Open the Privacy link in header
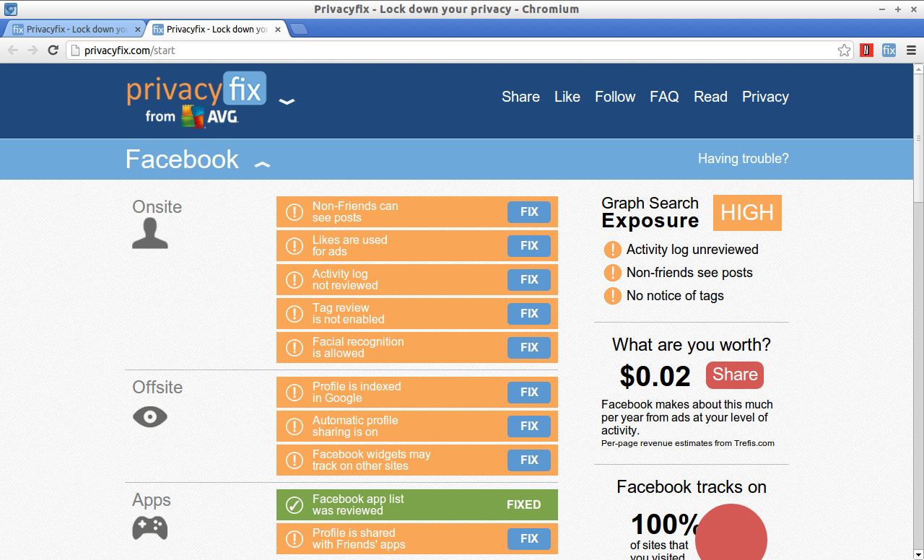Viewport: 924px width, 560px height. (x=765, y=97)
